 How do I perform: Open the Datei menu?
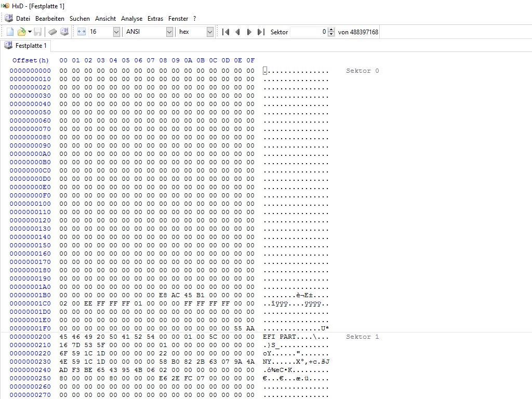click(23, 19)
